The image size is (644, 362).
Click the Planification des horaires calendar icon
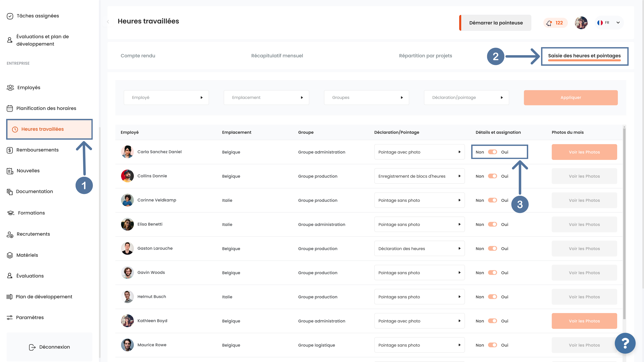[10, 108]
